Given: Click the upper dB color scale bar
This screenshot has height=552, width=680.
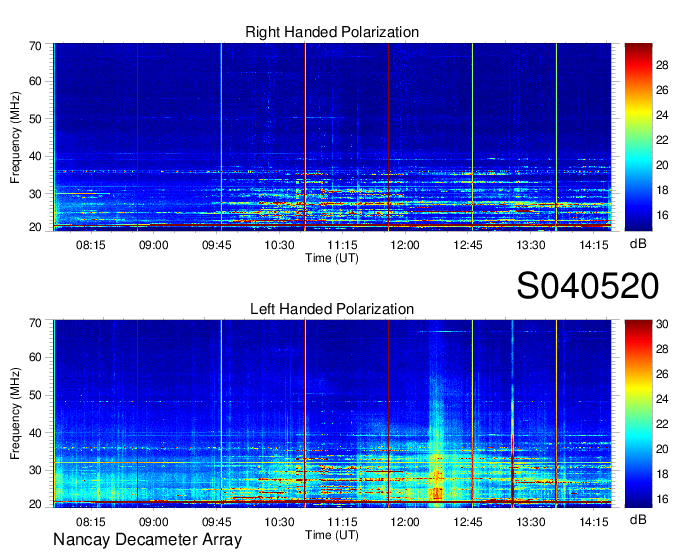Looking at the screenshot, I should 638,137.
